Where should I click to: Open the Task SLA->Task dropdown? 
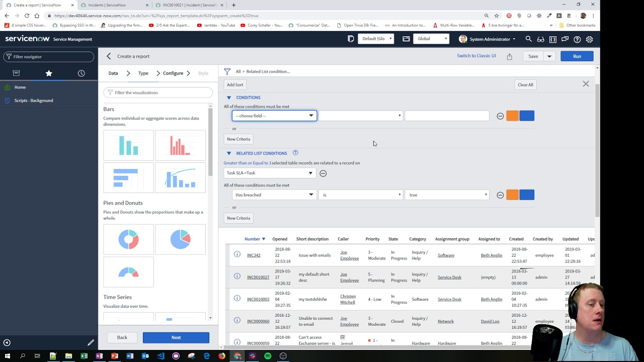pyautogui.click(x=270, y=173)
